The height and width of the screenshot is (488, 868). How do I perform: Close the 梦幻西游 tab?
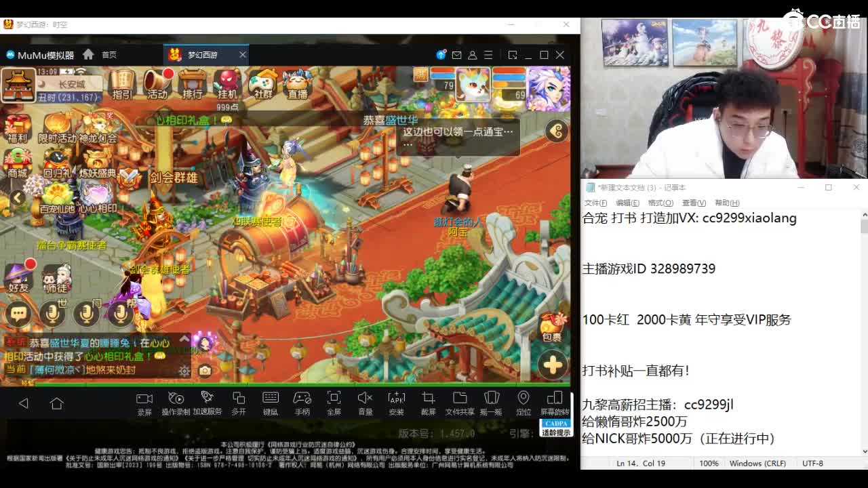tap(243, 55)
